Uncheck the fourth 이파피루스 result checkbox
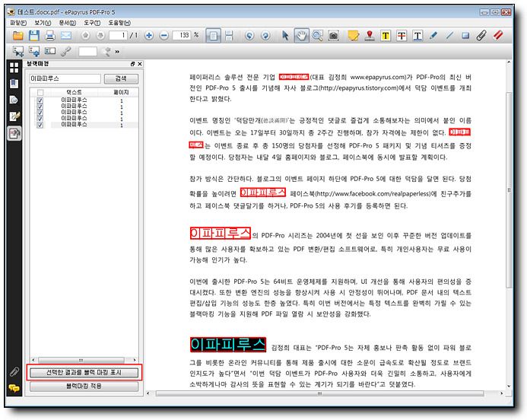 pyautogui.click(x=40, y=119)
